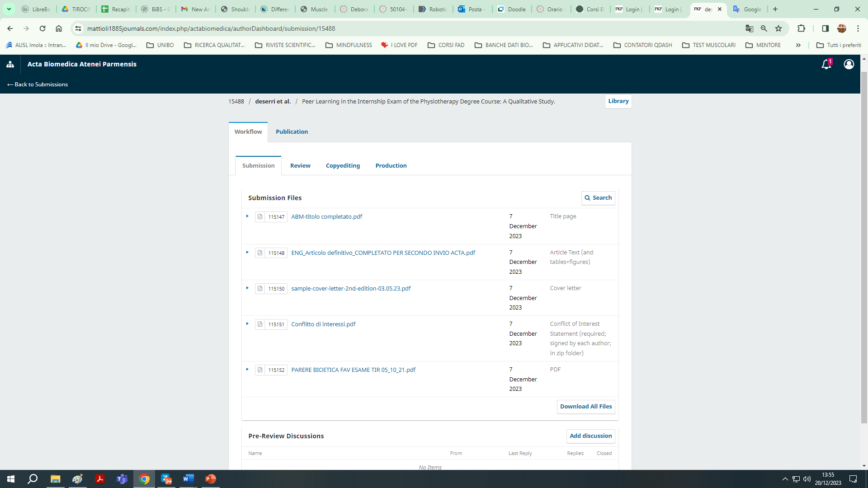Open the Copyediting stage tab
Viewport: 868px width, 488px height.
point(343,166)
